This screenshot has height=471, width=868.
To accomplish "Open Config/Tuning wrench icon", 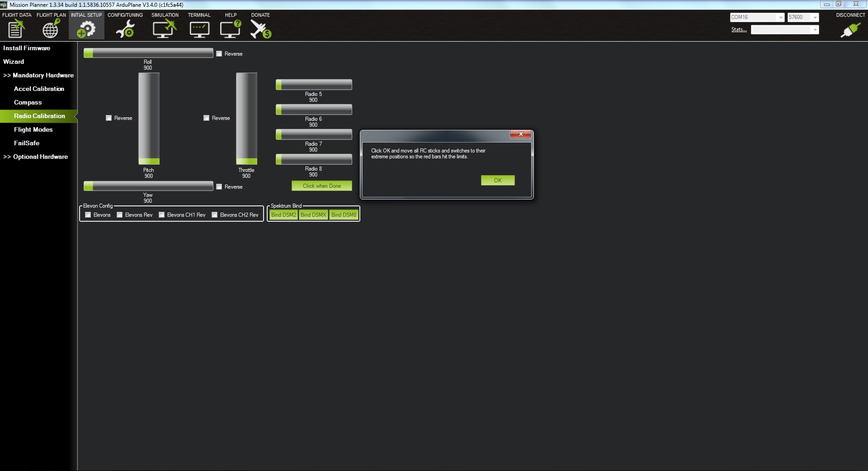I will point(125,29).
